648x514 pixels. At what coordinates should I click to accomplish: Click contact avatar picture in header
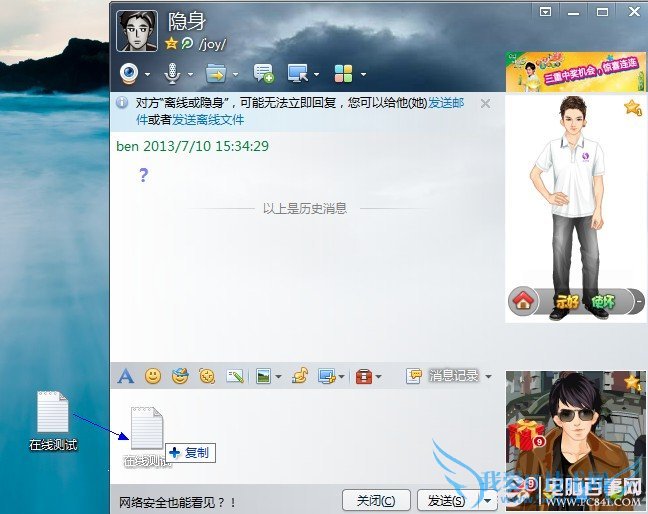tap(137, 31)
